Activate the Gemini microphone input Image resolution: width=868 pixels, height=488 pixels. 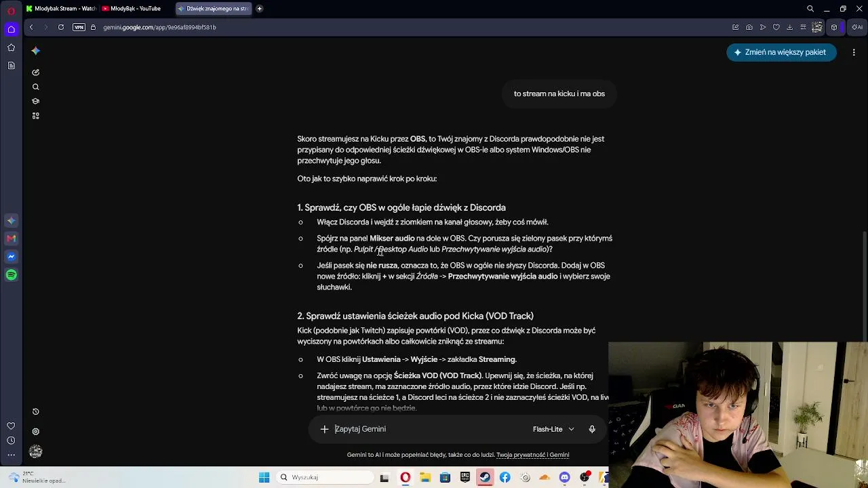coord(592,429)
